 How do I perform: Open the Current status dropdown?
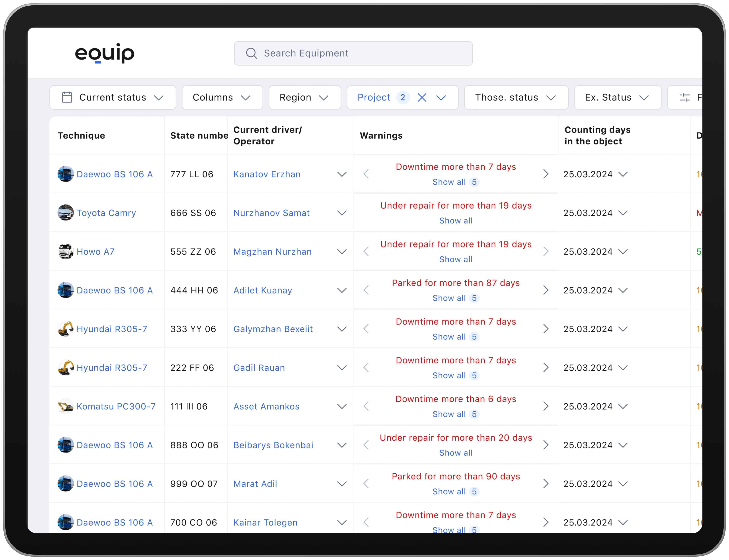click(113, 97)
